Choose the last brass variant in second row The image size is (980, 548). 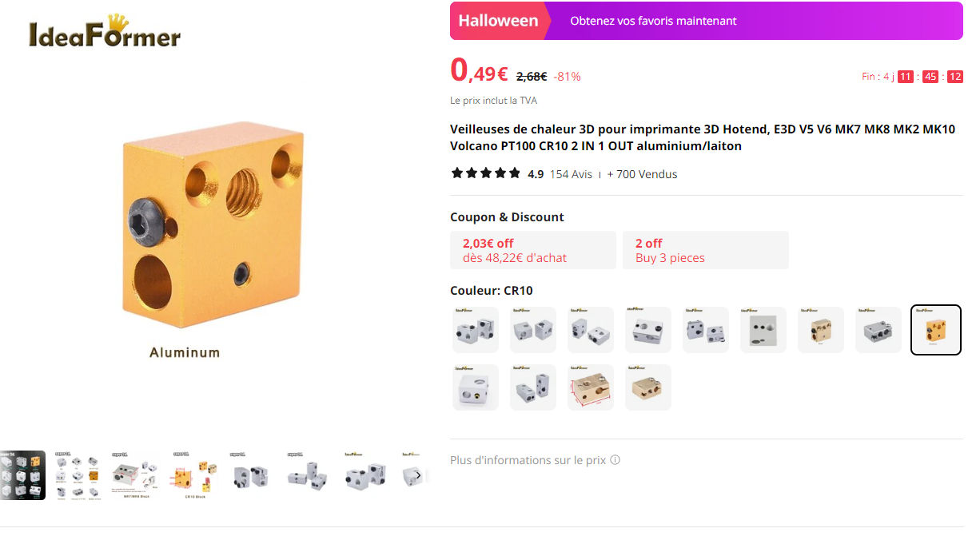(648, 387)
